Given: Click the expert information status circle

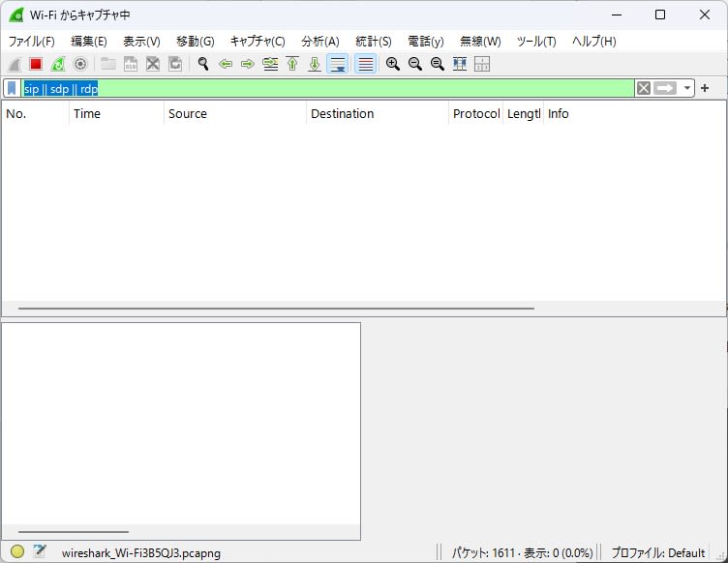Looking at the screenshot, I should click(x=17, y=551).
